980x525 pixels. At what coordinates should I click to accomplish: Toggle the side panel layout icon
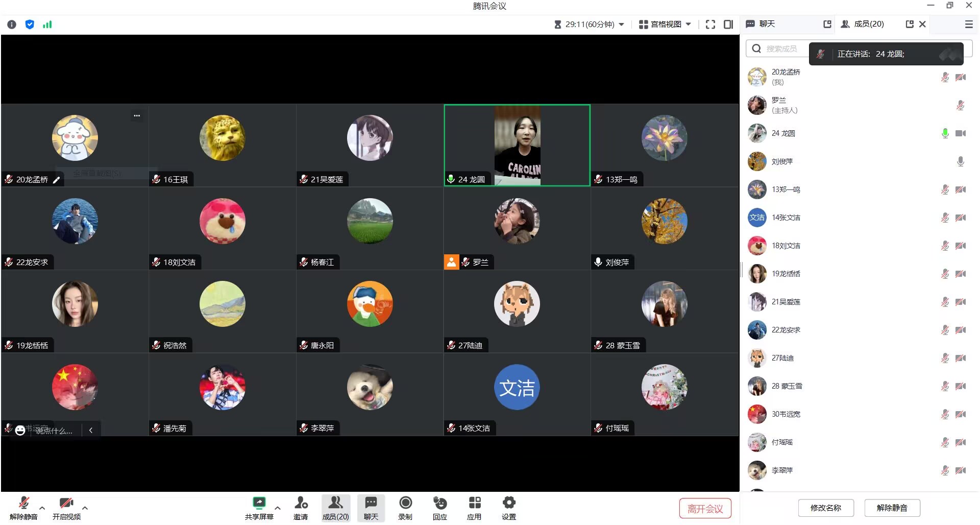click(x=728, y=25)
